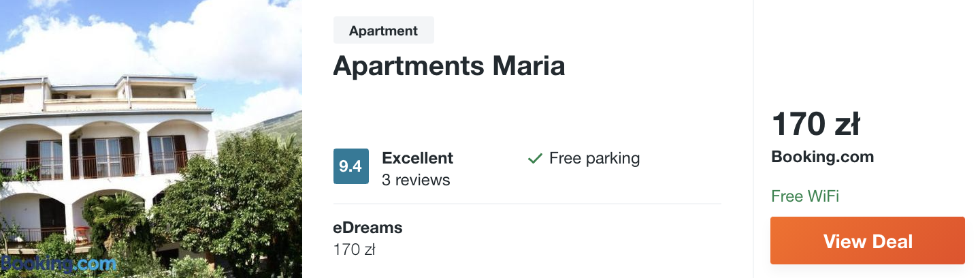The height and width of the screenshot is (278, 980).
Task: Click the Apartments Maria property photo
Action: pyautogui.click(x=151, y=139)
